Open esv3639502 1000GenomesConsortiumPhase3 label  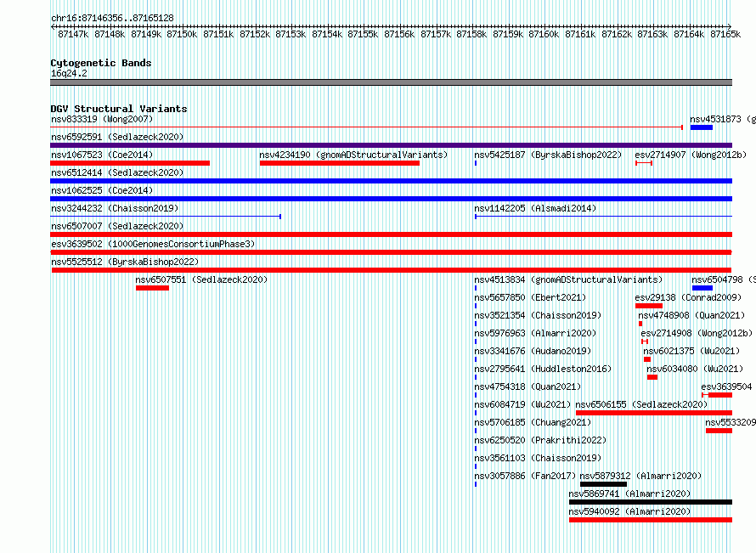pyautogui.click(x=153, y=244)
